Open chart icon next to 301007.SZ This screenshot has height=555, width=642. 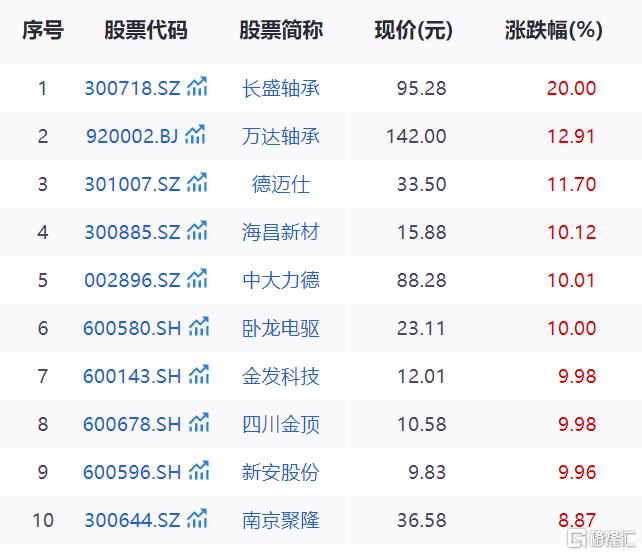(197, 183)
